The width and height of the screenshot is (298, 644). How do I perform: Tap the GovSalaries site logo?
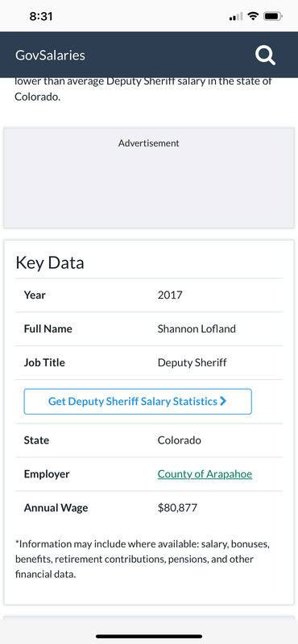50,56
